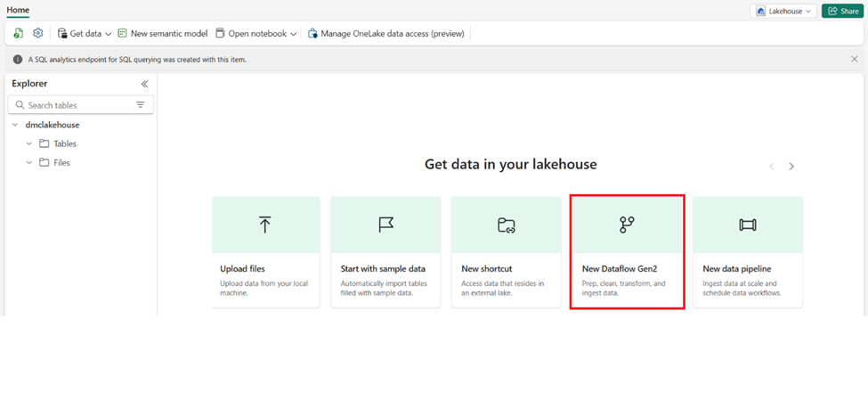Open the Get data dropdown
The height and width of the screenshot is (409, 868).
pos(85,33)
